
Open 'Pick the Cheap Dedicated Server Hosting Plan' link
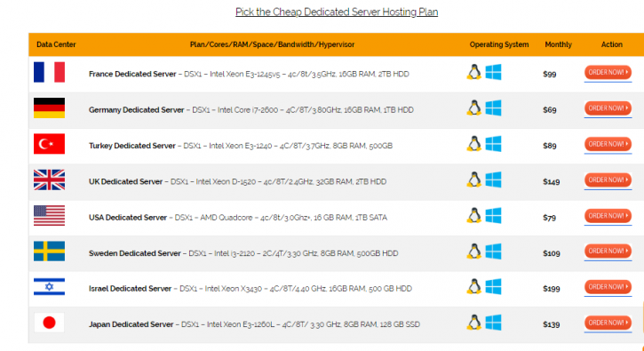[x=337, y=12]
